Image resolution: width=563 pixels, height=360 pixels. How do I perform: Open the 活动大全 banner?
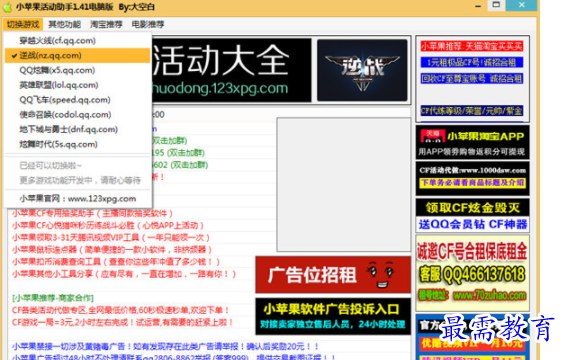click(x=231, y=70)
